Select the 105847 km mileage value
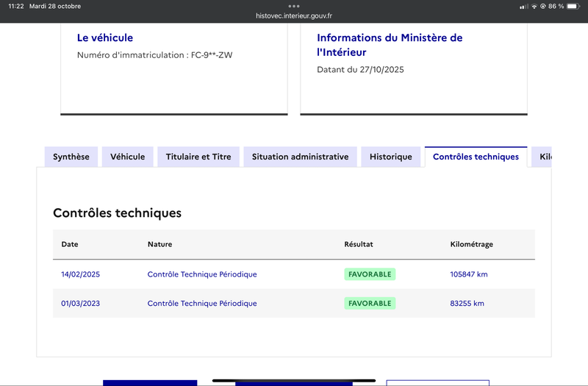This screenshot has width=588, height=386. (469, 274)
